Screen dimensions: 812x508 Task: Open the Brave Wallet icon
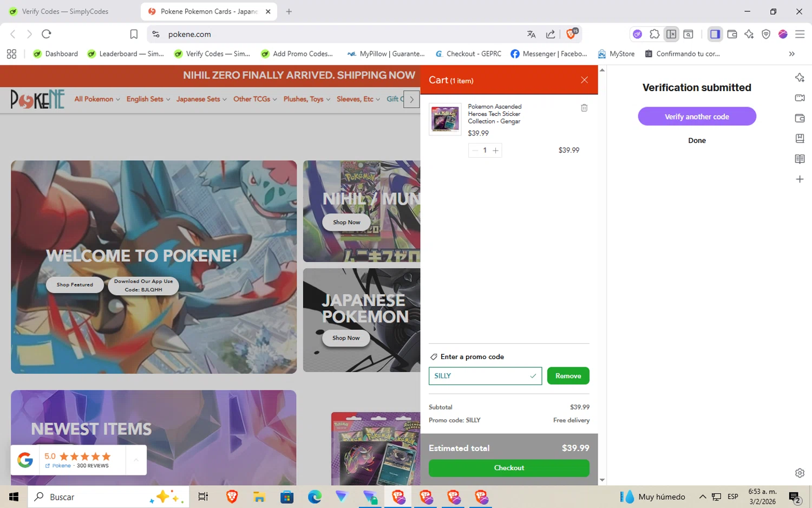pos(732,34)
